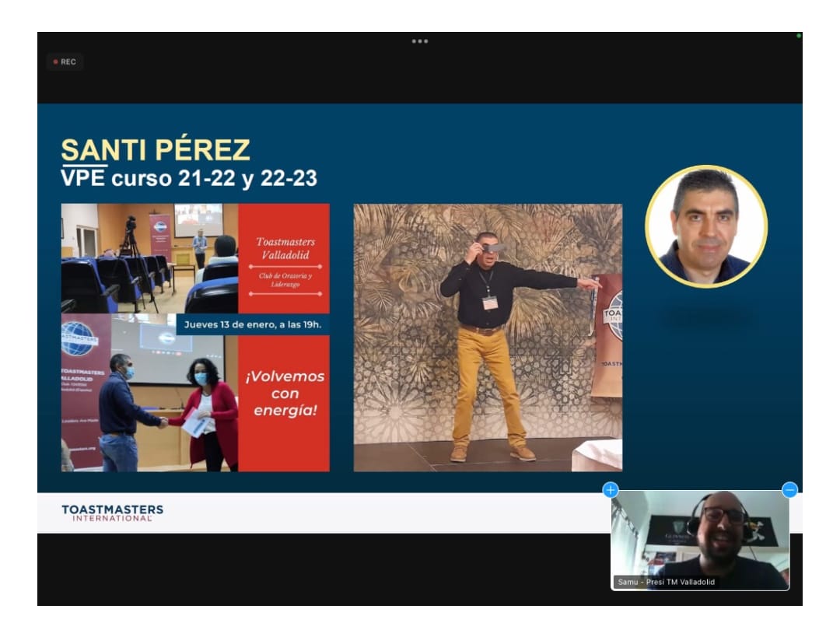Image resolution: width=840 pixels, height=630 pixels.
Task: Click 'Jueves 13 de enero, a las 19h.' banner
Action: (252, 324)
